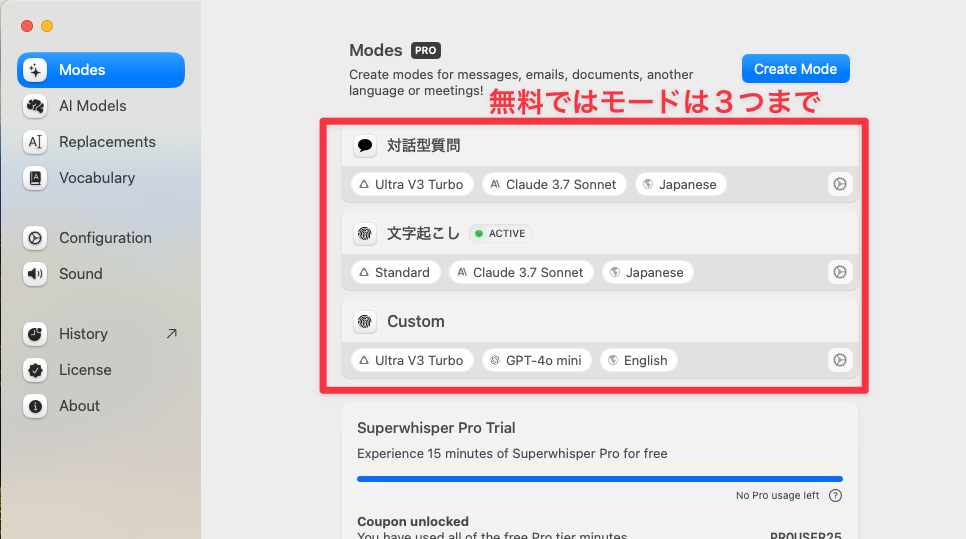
Task: Click Ultra V3 Turbo chip in 対話型質問
Action: click(412, 184)
